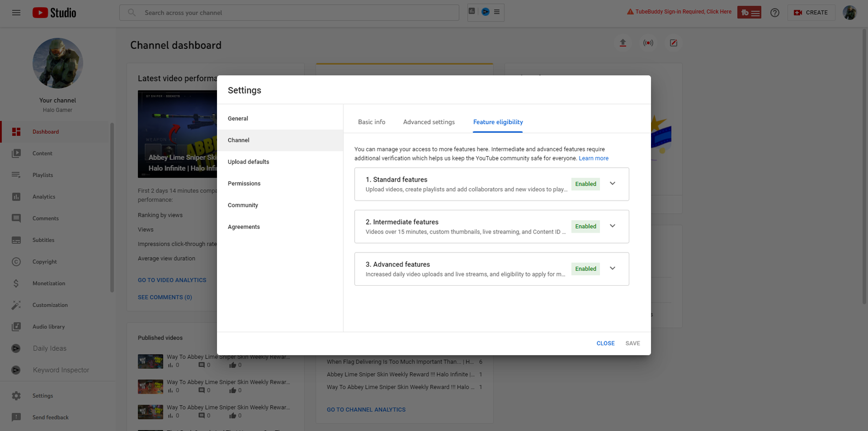Select Community in Settings menu
Viewport: 868px width, 431px height.
pyautogui.click(x=280, y=205)
